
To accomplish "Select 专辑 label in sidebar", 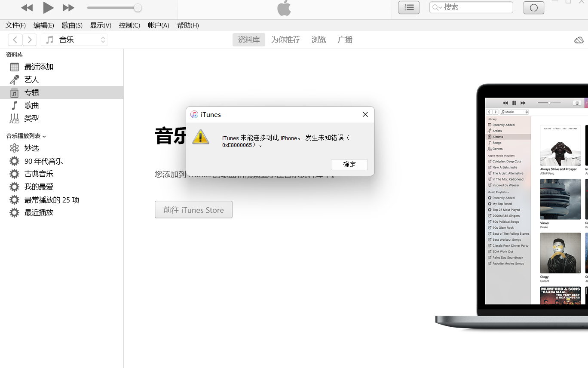I will tap(32, 92).
